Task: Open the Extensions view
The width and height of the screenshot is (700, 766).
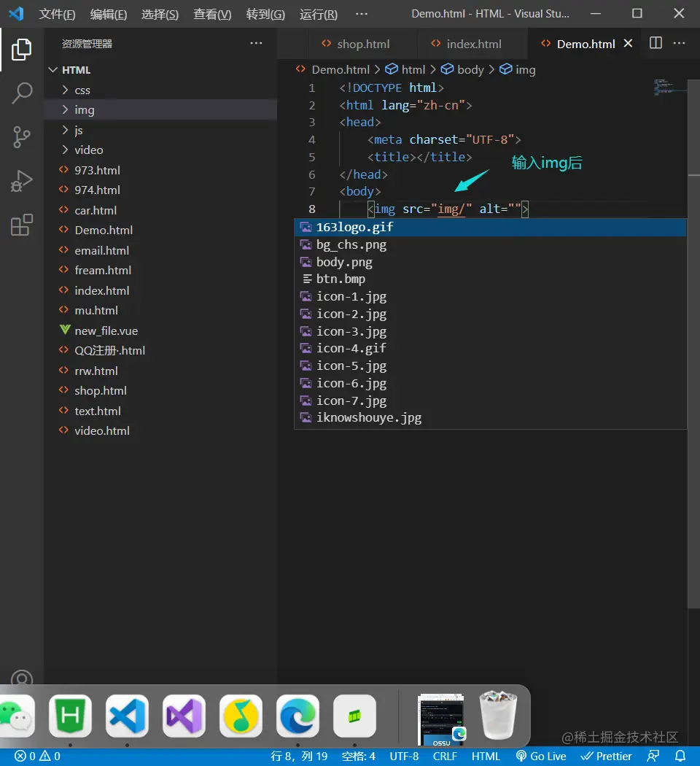Action: point(21,225)
